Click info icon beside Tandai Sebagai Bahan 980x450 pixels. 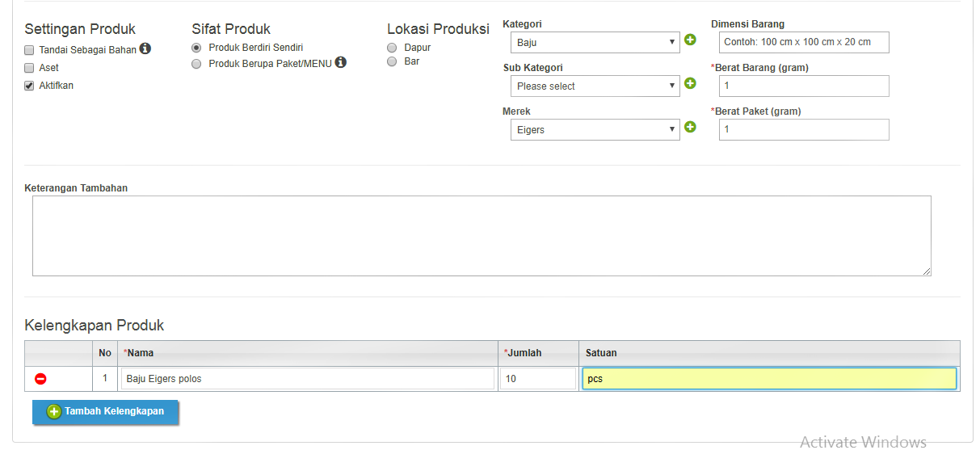click(145, 48)
